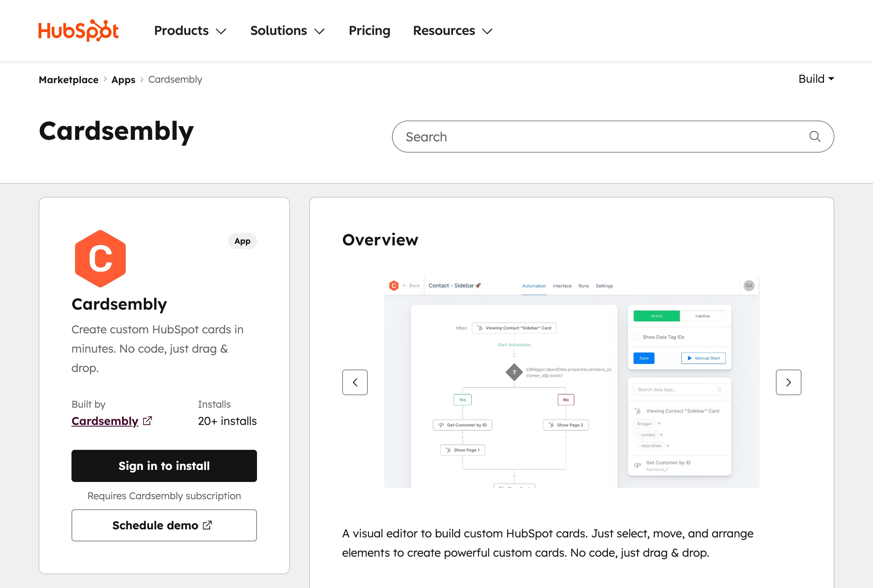The width and height of the screenshot is (873, 588).
Task: Open the Cardsembly builder link
Action: coord(105,421)
